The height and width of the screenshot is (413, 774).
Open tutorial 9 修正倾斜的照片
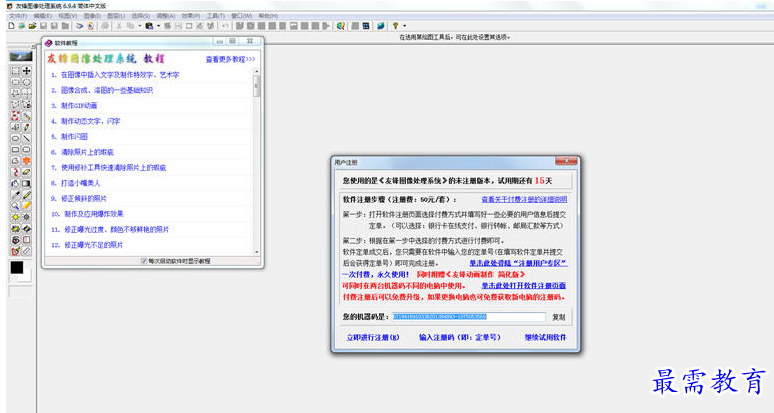tap(78, 198)
